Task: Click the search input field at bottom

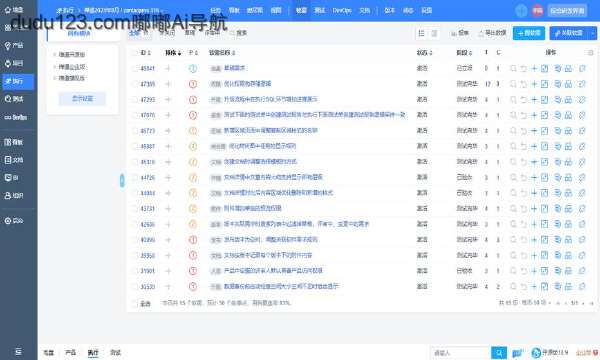Action: coord(461,353)
